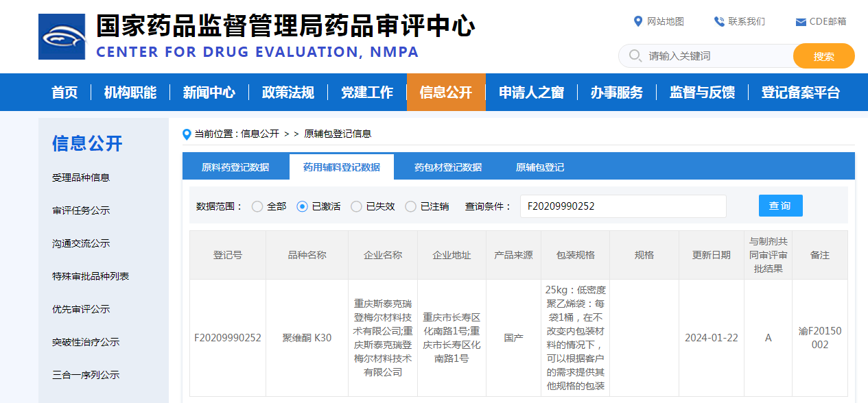
Task: Click the CDE logo image
Action: pyautogui.click(x=62, y=36)
